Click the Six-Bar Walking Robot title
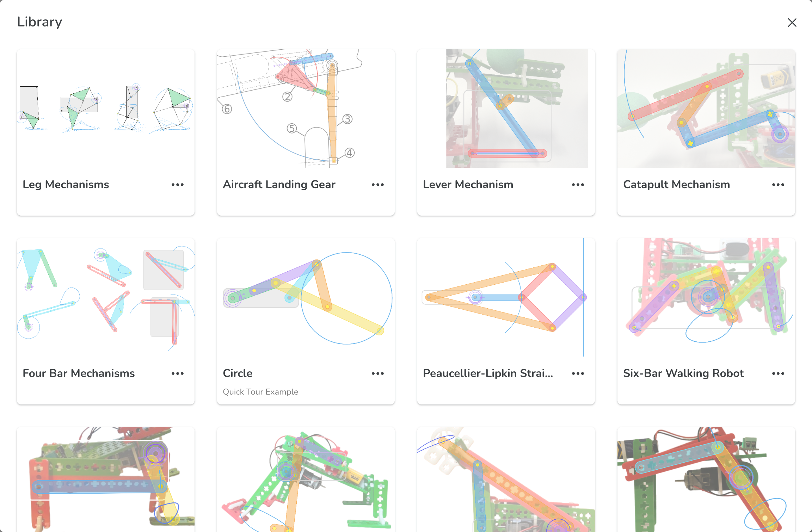This screenshot has height=532, width=812. tap(683, 373)
